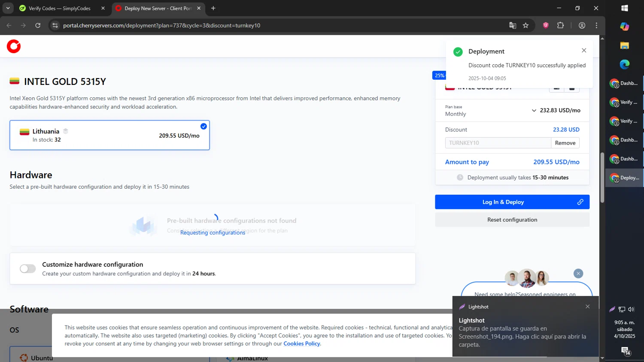Open the red shield extension icon

click(546, 25)
